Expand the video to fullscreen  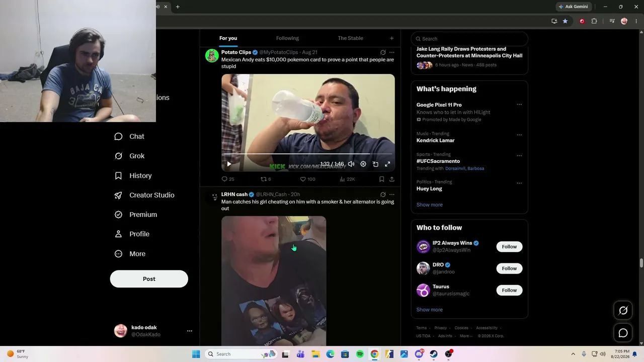point(387,164)
